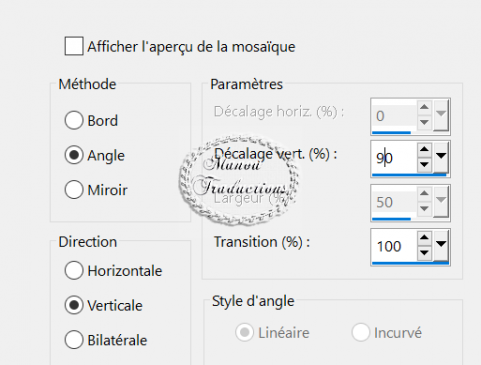The width and height of the screenshot is (481, 365).
Task: Click blue slider bar under Transition field
Action: (x=410, y=263)
